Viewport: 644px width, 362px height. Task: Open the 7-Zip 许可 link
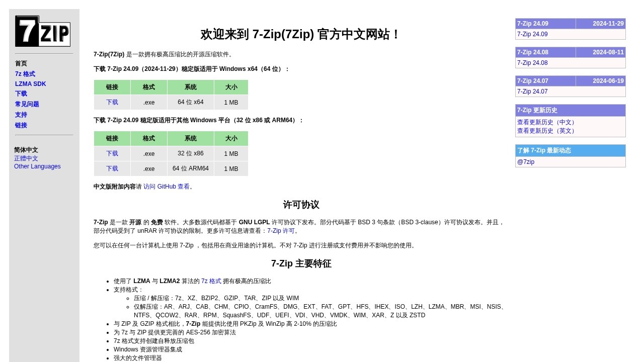point(281,231)
